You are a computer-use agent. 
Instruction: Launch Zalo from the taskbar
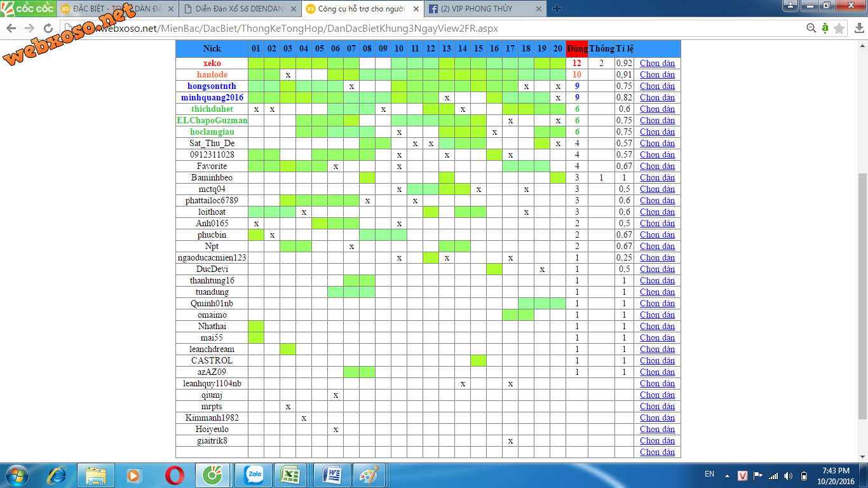[x=255, y=475]
